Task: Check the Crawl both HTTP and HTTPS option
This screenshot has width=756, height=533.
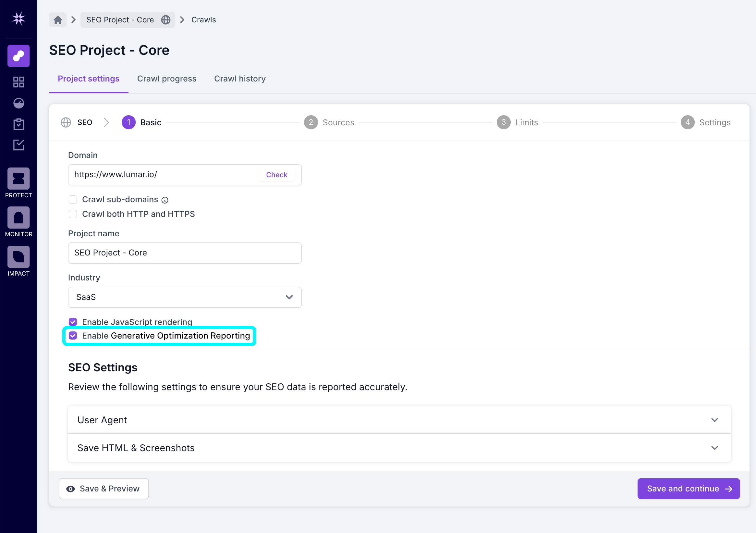Action: tap(73, 214)
